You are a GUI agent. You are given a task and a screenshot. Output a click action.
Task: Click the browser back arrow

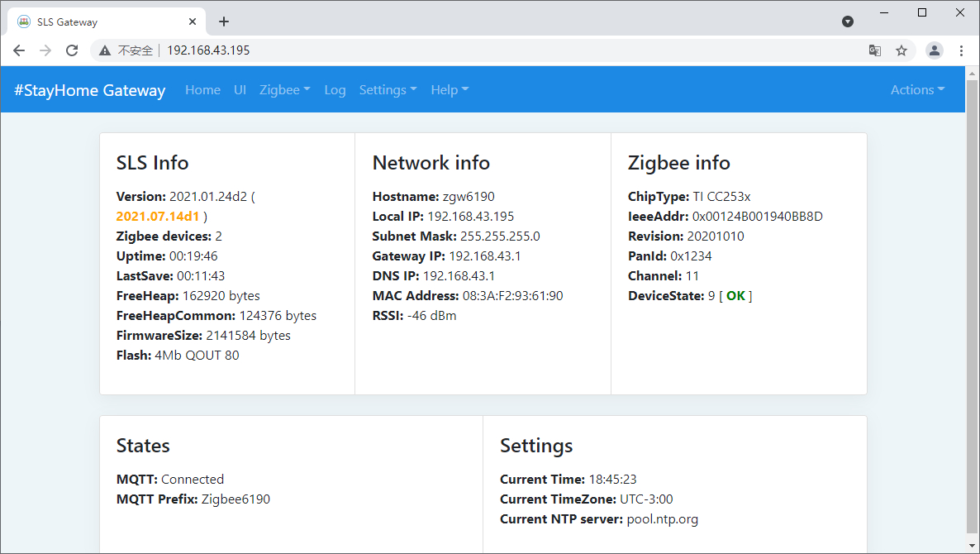coord(19,50)
